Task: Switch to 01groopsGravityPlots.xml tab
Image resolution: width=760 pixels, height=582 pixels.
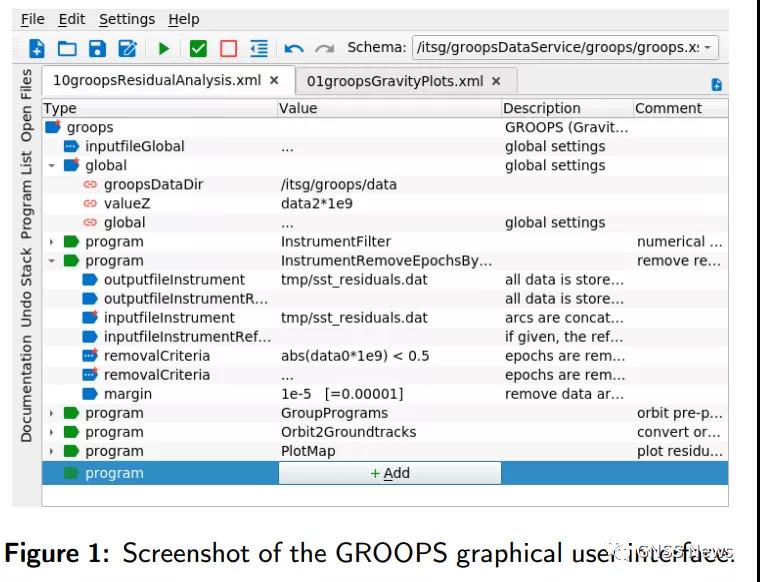Action: click(394, 81)
